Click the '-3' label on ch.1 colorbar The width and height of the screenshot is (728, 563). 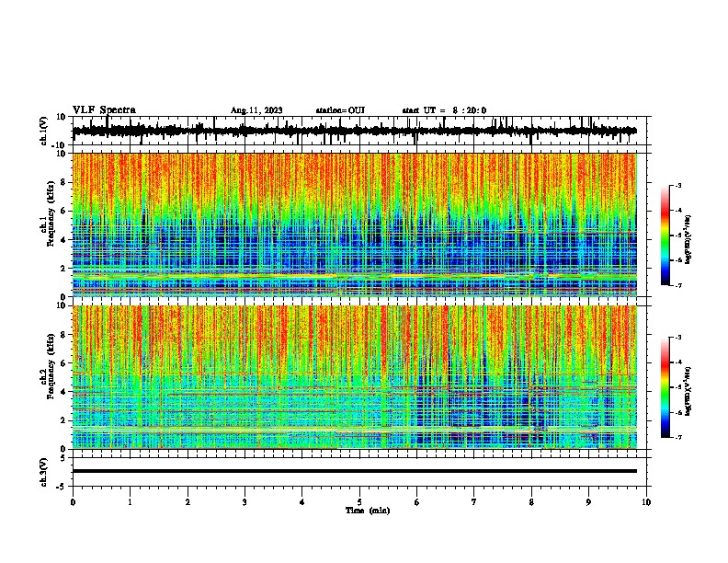[677, 185]
